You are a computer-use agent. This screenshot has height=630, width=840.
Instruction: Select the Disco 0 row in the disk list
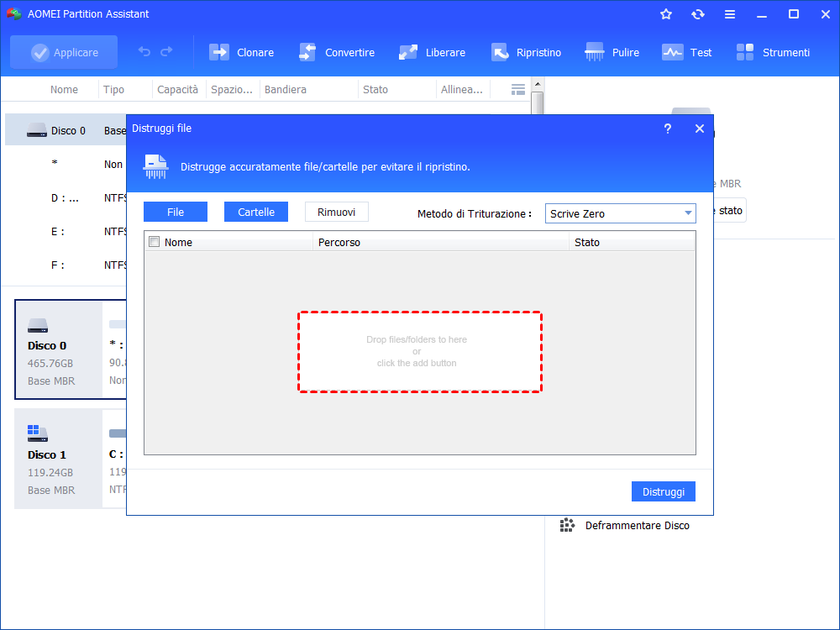coord(66,130)
